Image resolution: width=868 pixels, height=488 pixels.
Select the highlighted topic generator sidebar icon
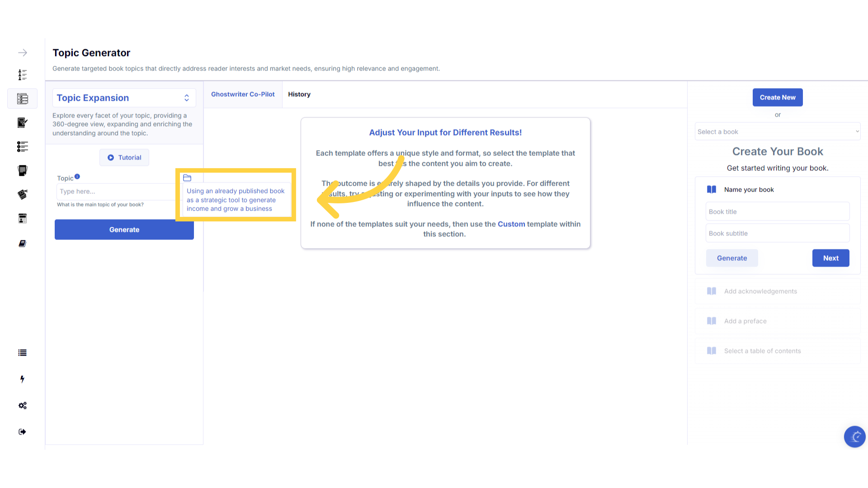(22, 99)
